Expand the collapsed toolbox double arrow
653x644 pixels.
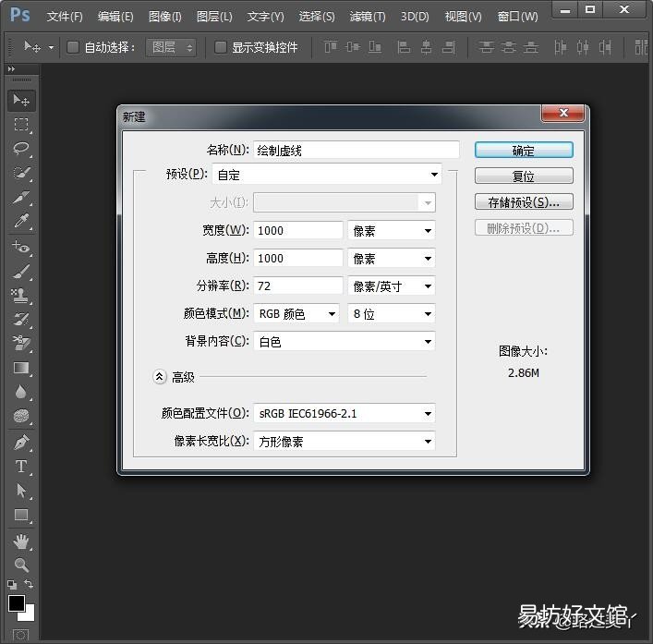click(11, 68)
